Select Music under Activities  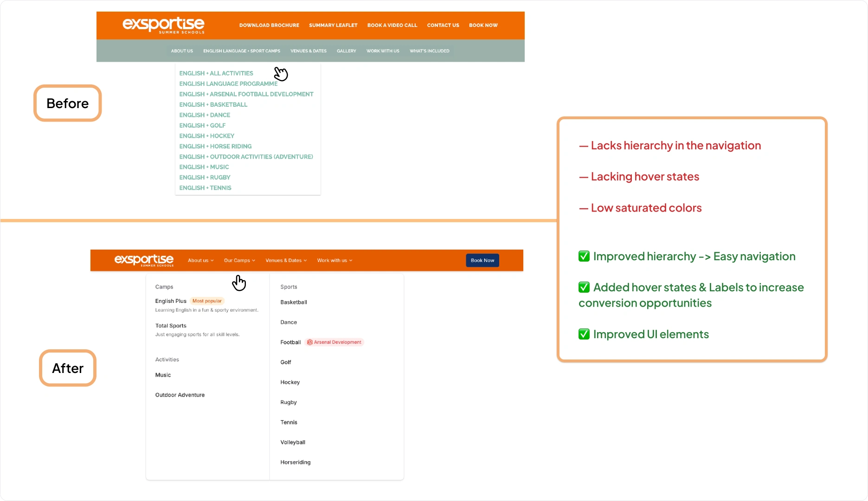(163, 375)
